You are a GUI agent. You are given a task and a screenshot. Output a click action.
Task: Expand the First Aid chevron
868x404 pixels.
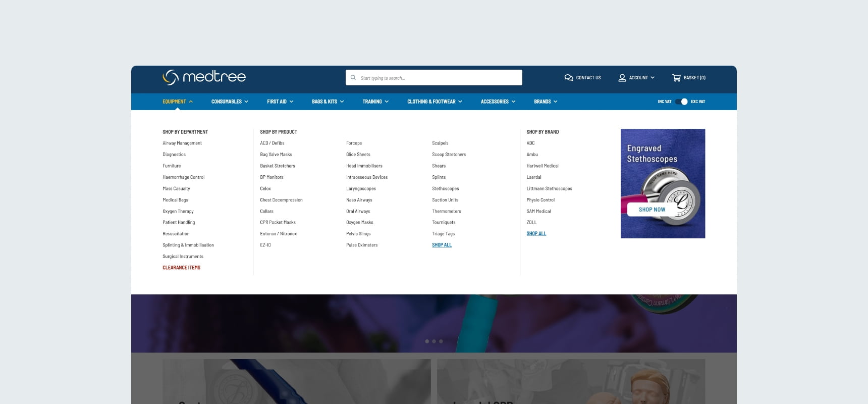tap(291, 102)
